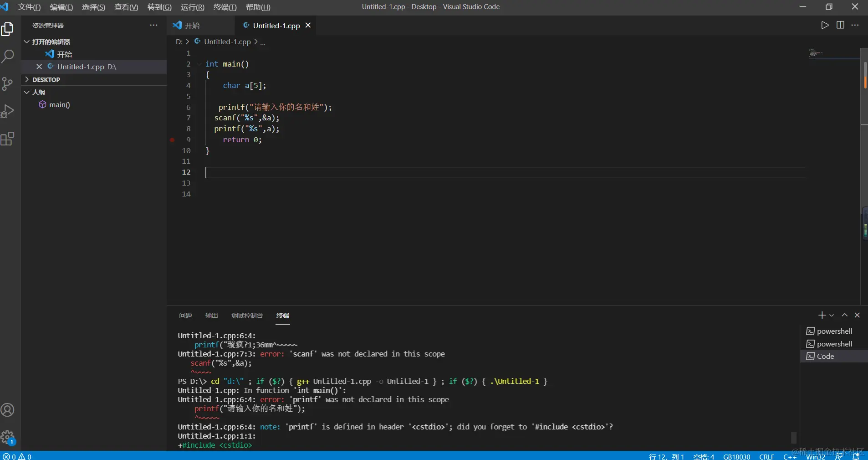Select Untitled-1.cpp in open editors list

click(x=94, y=67)
